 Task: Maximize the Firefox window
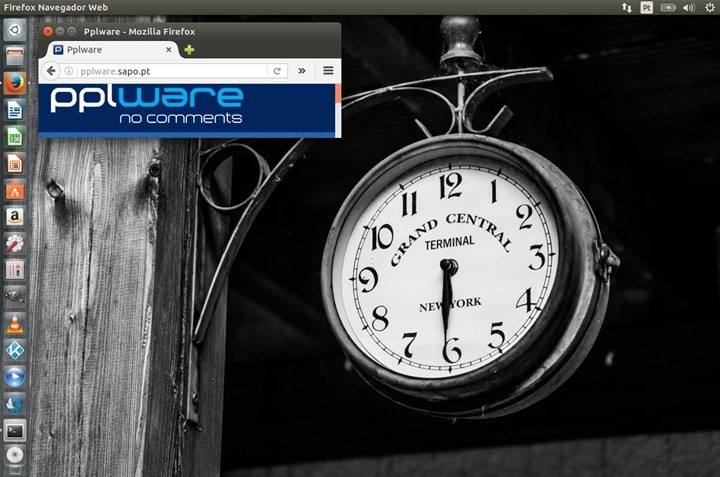[x=72, y=31]
